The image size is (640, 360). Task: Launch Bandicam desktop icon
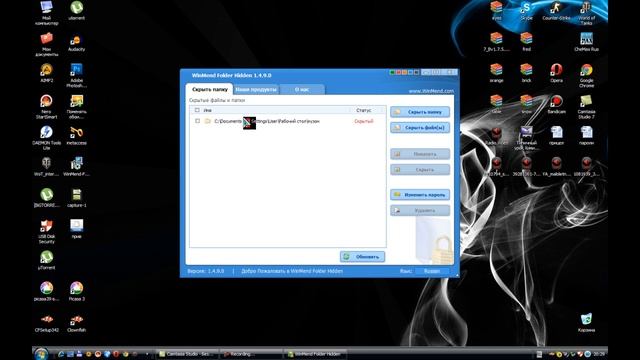pos(556,104)
